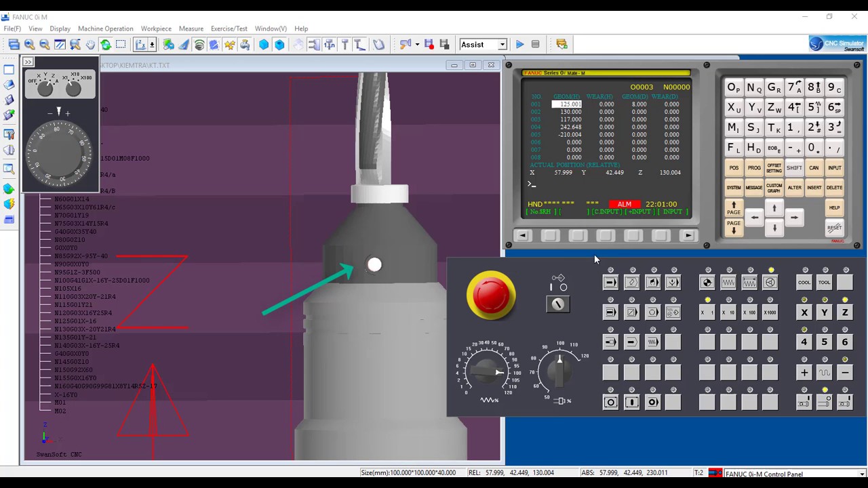Toggle the COOL coolant button
Viewport: 868px width, 488px height.
click(x=804, y=283)
